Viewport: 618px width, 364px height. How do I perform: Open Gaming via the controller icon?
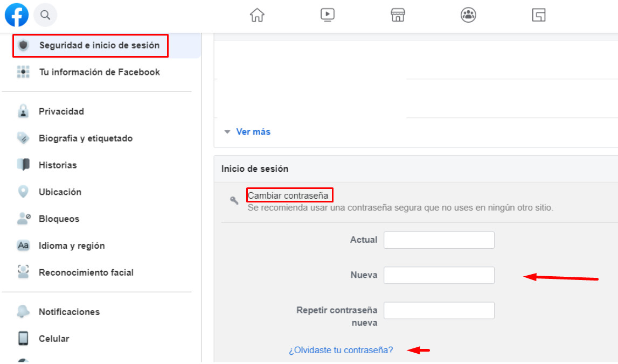539,16
